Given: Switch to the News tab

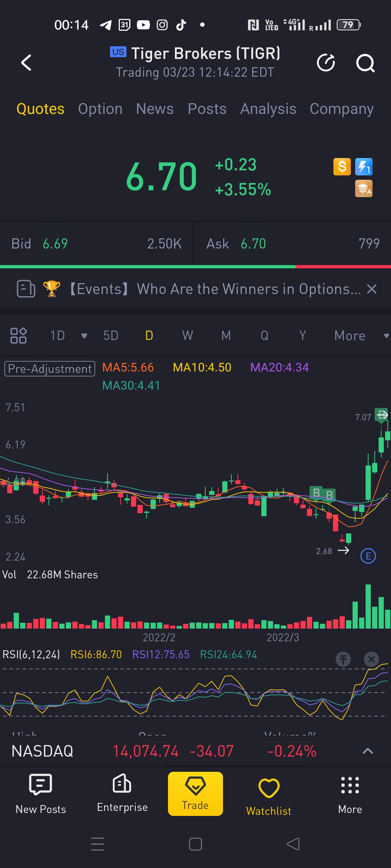Looking at the screenshot, I should 155,109.
